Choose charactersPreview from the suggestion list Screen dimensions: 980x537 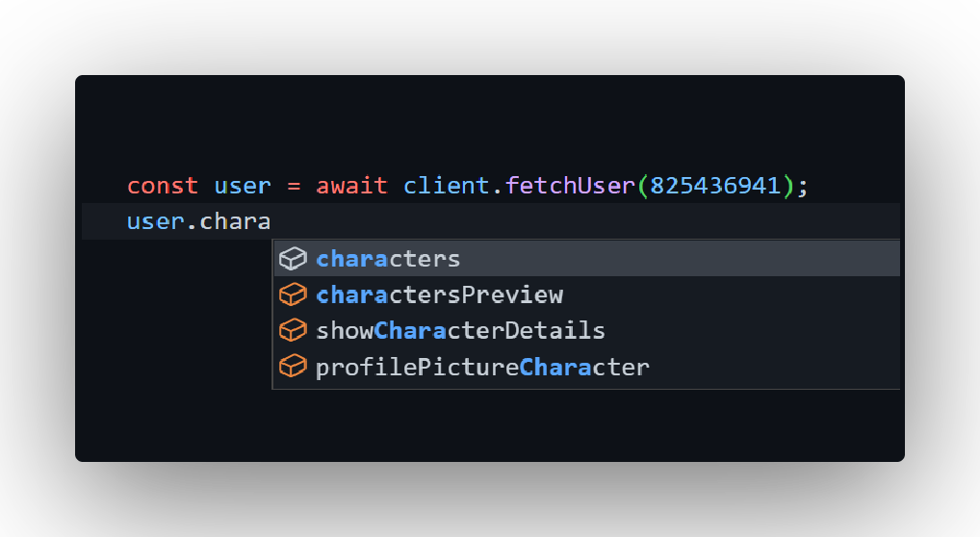pos(439,294)
